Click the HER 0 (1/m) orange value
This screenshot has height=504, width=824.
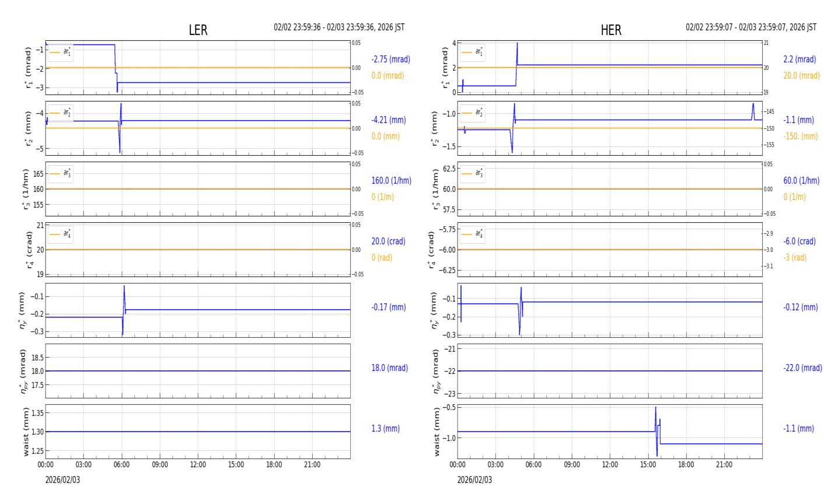coord(794,197)
